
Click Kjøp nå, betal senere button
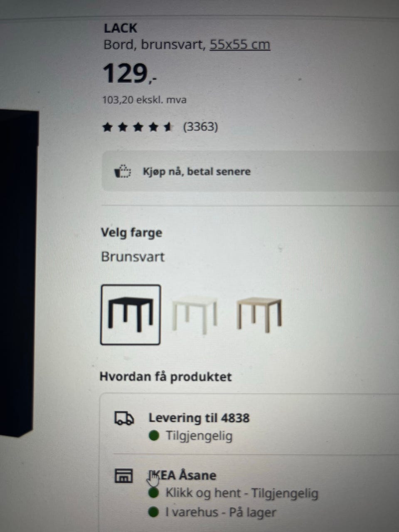tap(250, 171)
